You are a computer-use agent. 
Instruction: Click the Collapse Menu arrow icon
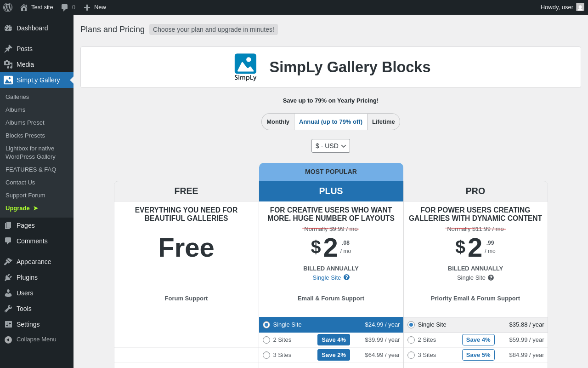pos(8,339)
